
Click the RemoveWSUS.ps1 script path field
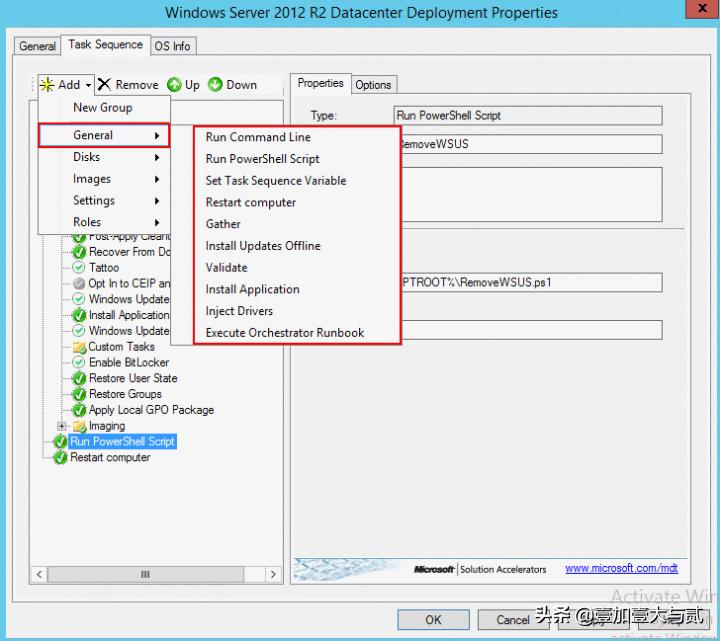tap(531, 282)
